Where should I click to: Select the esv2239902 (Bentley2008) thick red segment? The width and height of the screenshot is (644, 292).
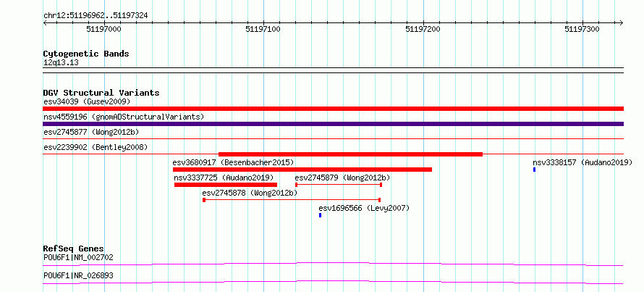pos(350,154)
